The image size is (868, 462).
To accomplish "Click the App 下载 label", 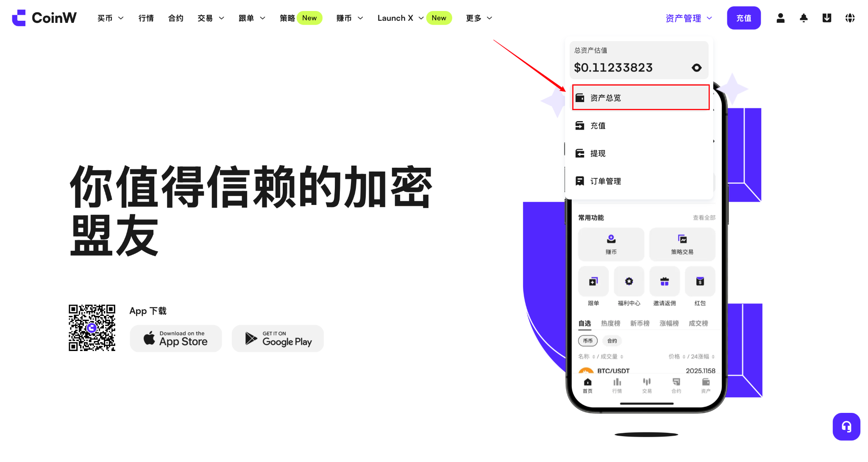I will pos(148,311).
